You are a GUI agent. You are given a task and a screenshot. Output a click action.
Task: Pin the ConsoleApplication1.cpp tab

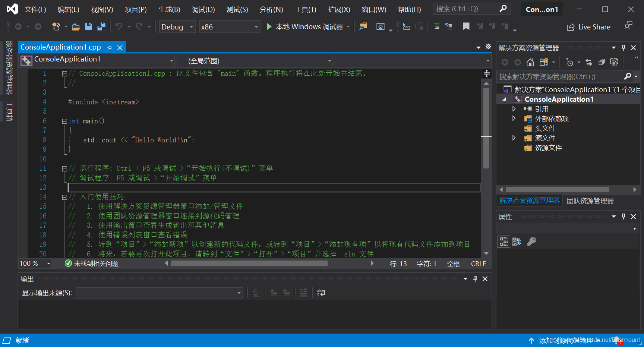110,48
